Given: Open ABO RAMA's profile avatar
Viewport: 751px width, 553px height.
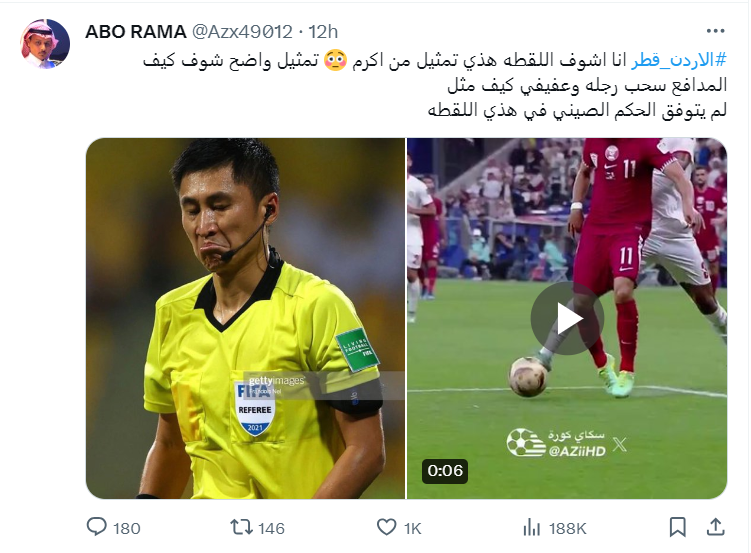Looking at the screenshot, I should (45, 44).
